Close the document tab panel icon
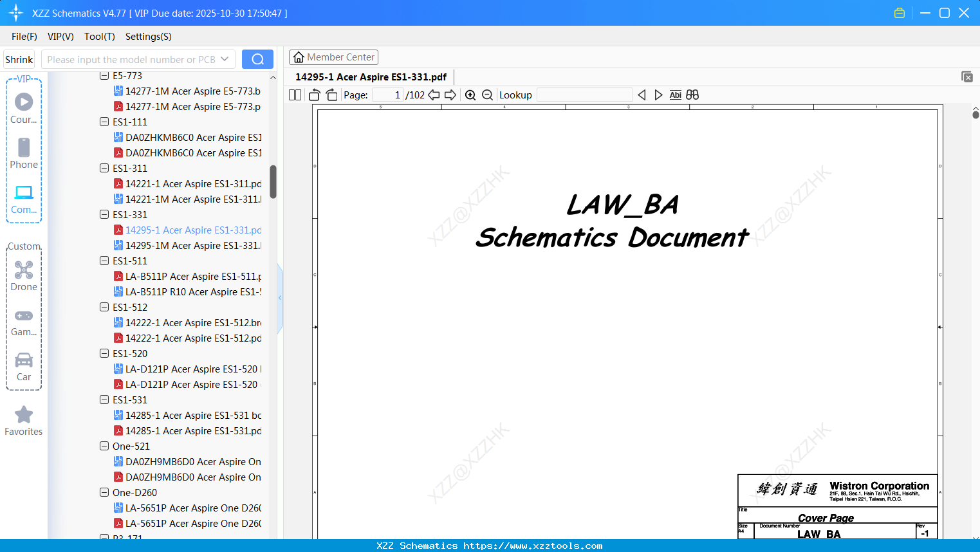The width and height of the screenshot is (980, 552). click(967, 77)
